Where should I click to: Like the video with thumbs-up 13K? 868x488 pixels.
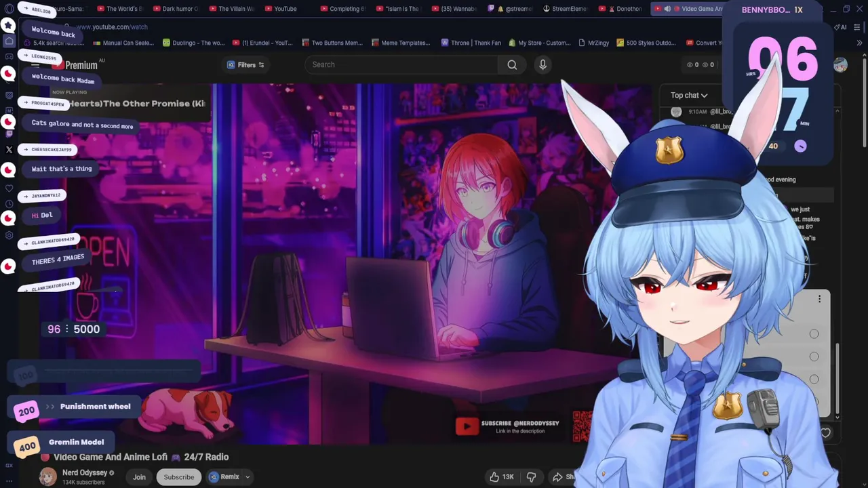click(502, 477)
